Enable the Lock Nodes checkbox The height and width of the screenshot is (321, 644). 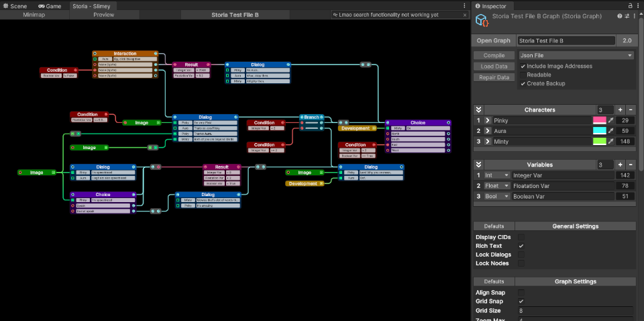pos(521,263)
